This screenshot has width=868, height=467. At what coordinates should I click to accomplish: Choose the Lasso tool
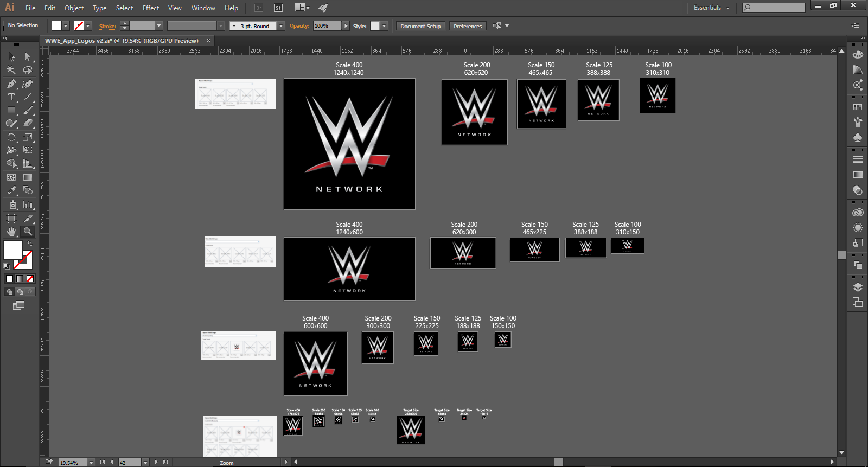coord(28,70)
